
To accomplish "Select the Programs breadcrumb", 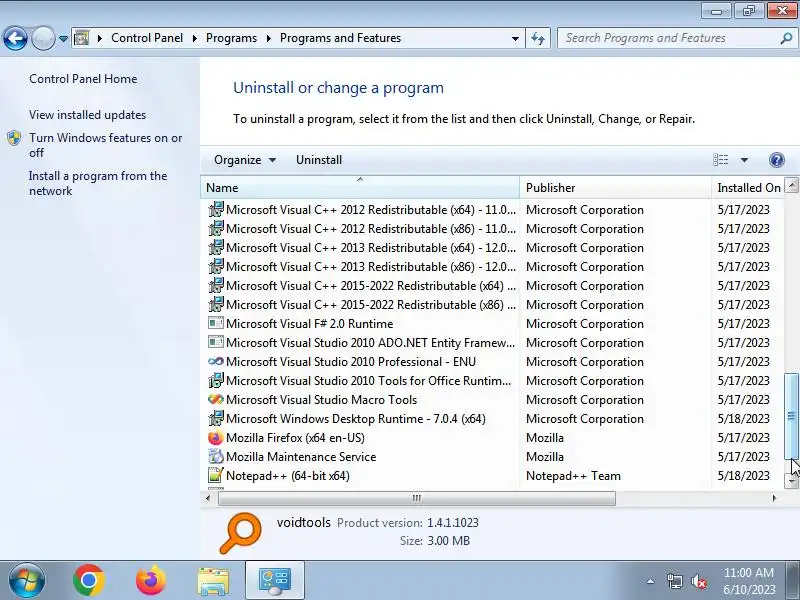I will pos(232,38).
